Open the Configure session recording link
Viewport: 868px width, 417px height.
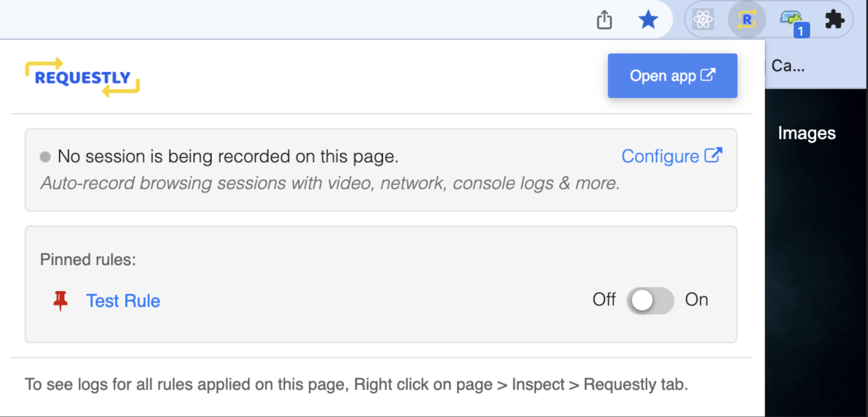tap(660, 156)
